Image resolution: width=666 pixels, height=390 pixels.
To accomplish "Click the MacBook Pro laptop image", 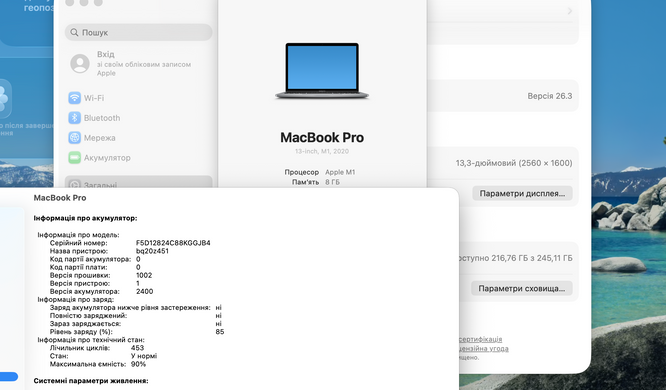I will tap(322, 71).
